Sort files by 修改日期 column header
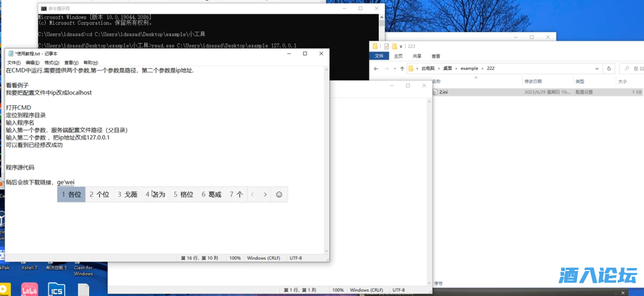Screen dimensions: 644x296 (x=533, y=81)
